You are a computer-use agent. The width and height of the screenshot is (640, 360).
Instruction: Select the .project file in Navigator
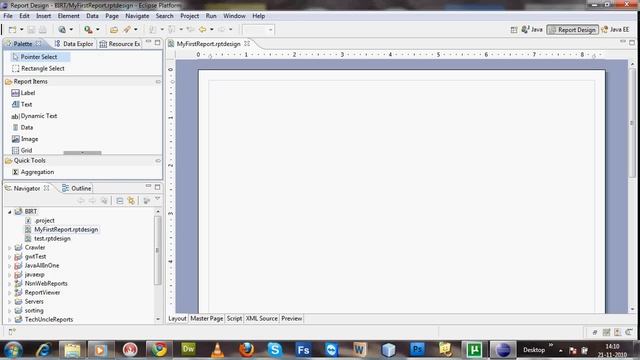click(40, 220)
